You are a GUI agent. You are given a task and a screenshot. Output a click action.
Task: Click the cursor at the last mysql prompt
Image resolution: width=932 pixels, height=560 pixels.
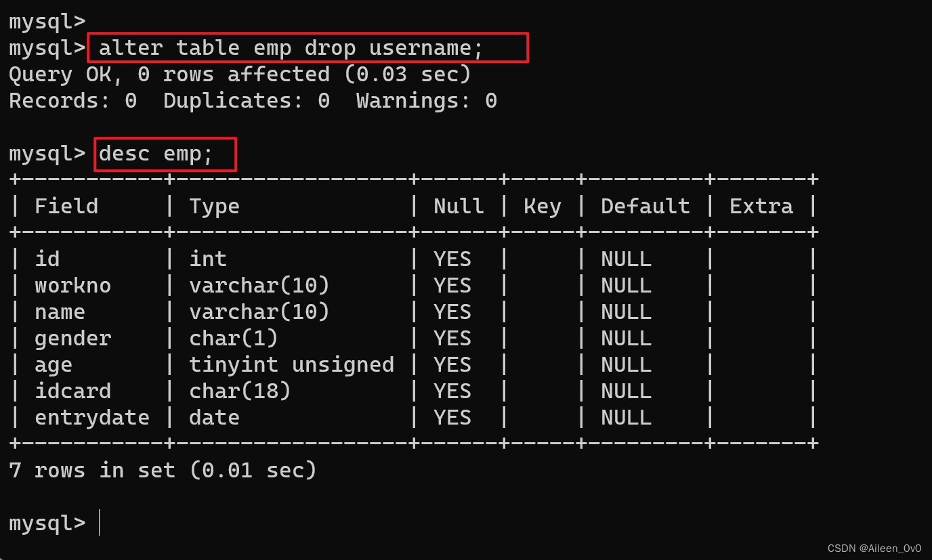tap(100, 523)
